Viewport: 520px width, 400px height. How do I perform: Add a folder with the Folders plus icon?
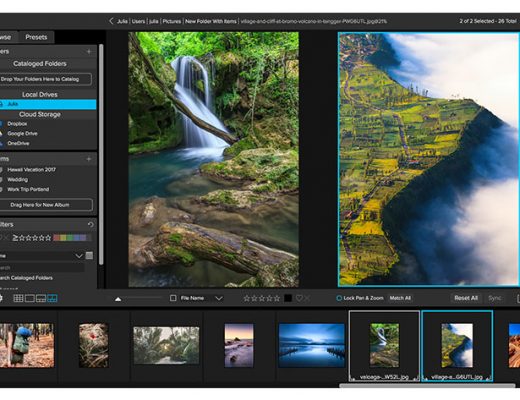89,52
